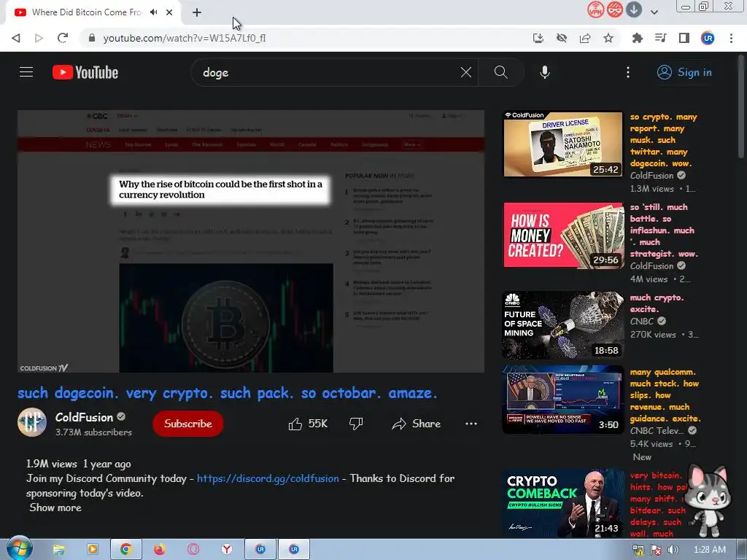The width and height of the screenshot is (747, 560).
Task: Bookmark this page with star
Action: [608, 38]
